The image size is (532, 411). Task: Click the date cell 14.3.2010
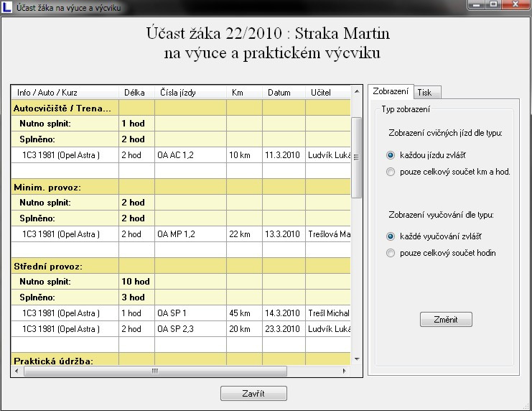tap(284, 313)
